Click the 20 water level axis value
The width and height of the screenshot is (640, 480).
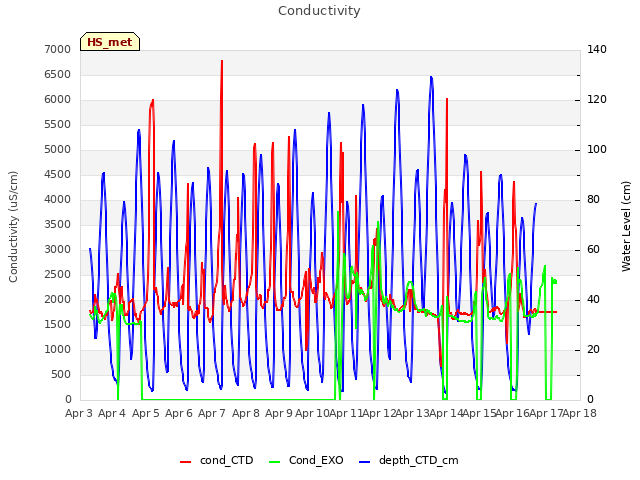pos(593,349)
